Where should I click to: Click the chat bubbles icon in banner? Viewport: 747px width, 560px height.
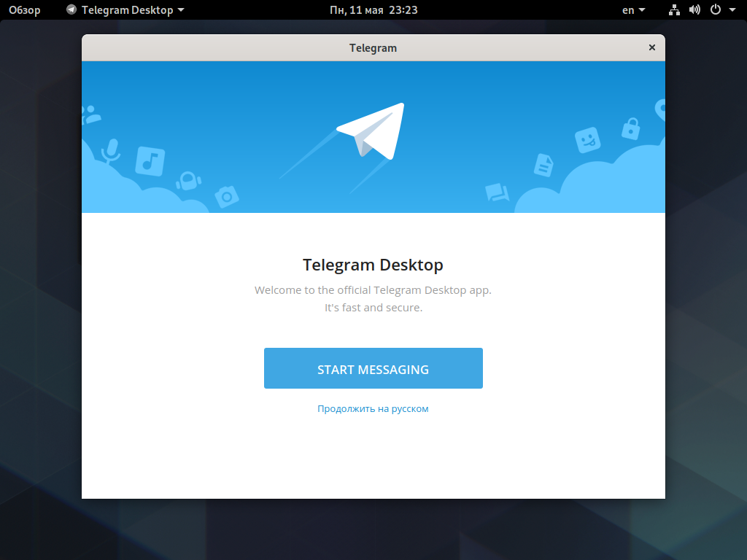[497, 192]
